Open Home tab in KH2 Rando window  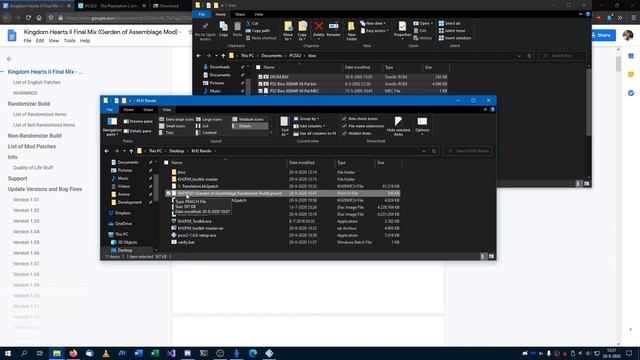(129, 110)
